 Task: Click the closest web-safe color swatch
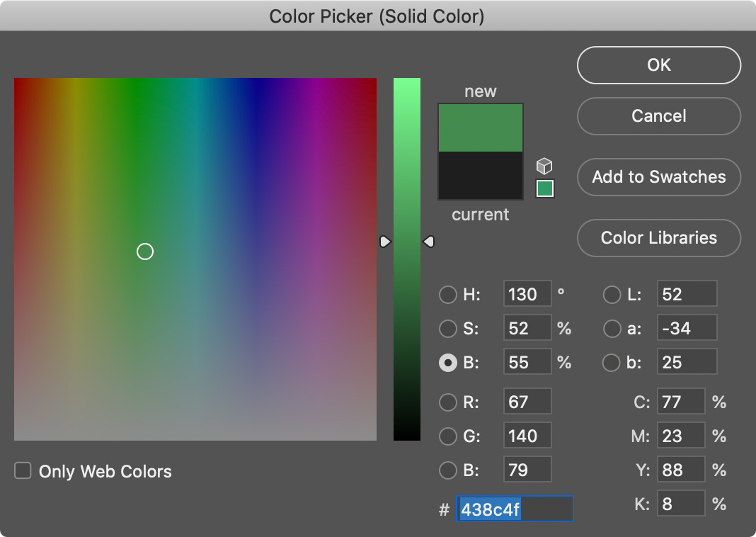click(544, 188)
